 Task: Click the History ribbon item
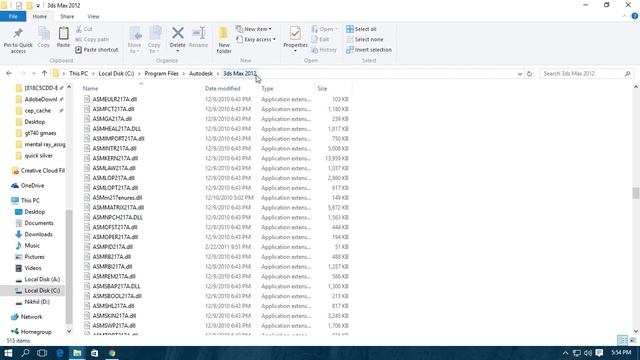(x=324, y=50)
